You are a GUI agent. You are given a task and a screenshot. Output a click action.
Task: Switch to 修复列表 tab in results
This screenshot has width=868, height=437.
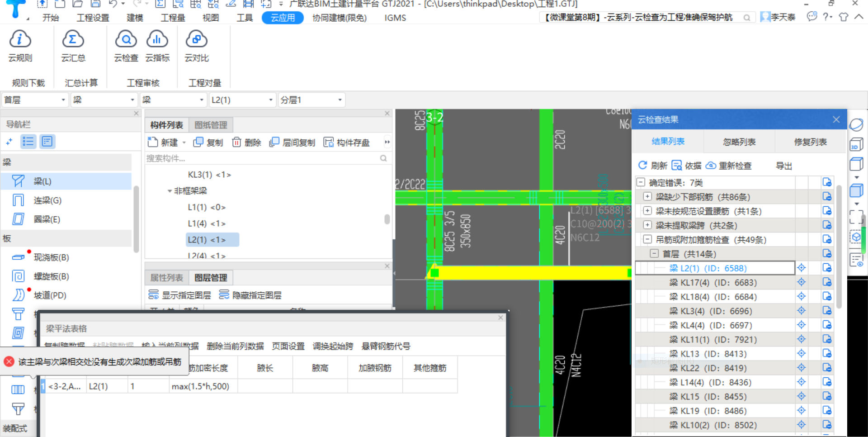tap(810, 142)
